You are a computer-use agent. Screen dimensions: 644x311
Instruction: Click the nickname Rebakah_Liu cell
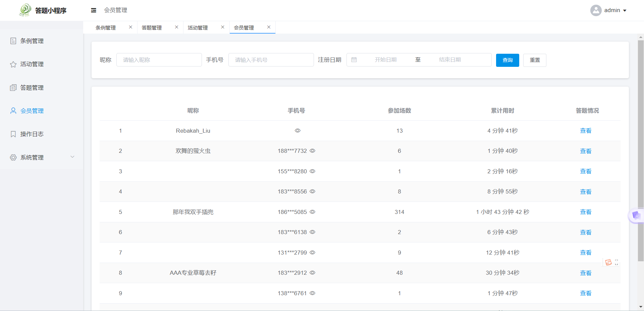(193, 131)
